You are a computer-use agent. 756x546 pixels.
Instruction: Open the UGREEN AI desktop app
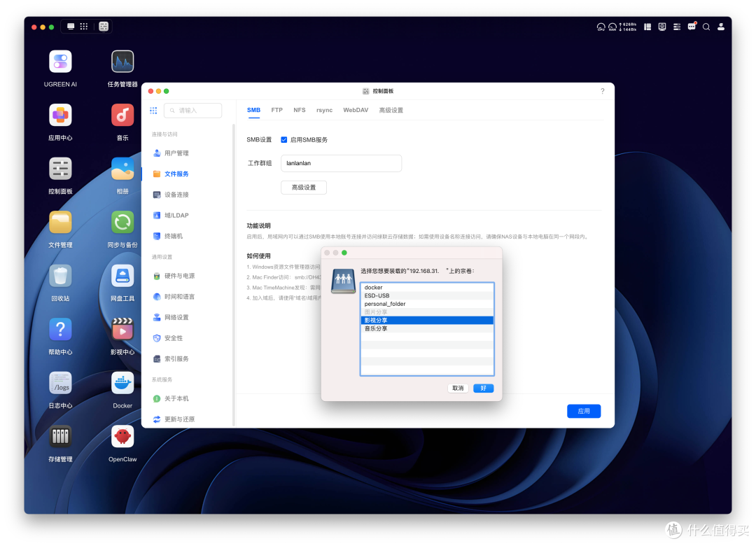click(60, 62)
